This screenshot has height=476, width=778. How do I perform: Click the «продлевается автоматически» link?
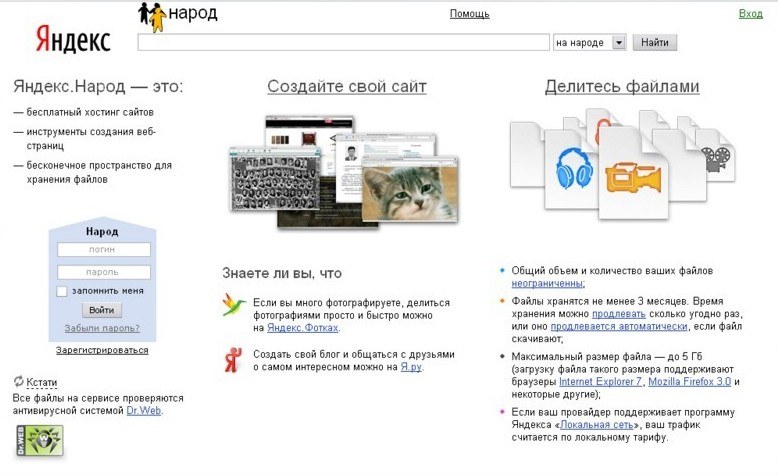pos(619,326)
